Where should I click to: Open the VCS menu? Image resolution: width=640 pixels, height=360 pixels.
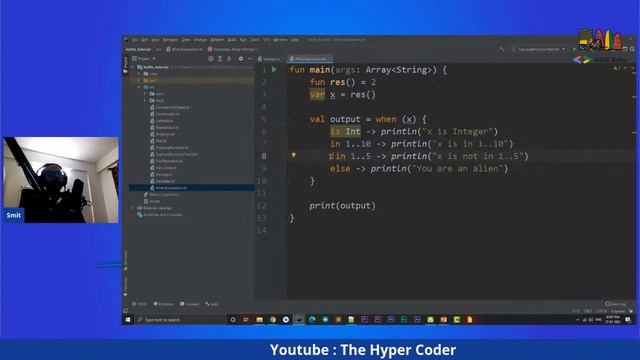[x=267, y=40]
